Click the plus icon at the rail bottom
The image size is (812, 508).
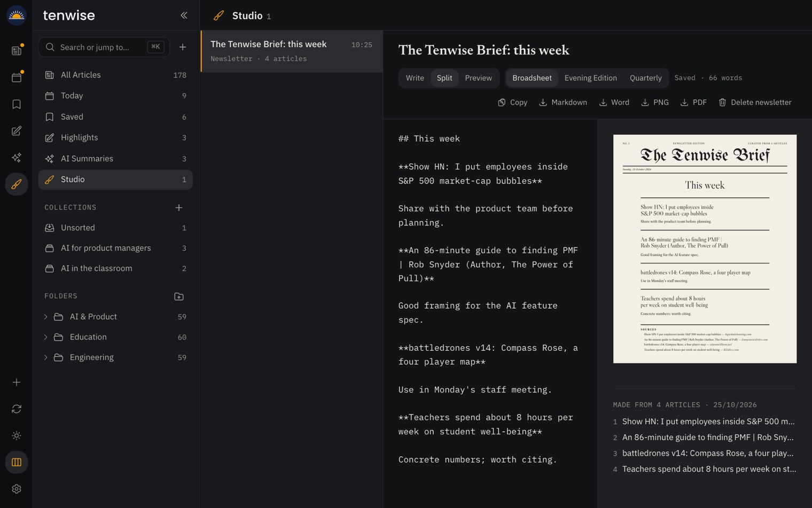pos(17,382)
